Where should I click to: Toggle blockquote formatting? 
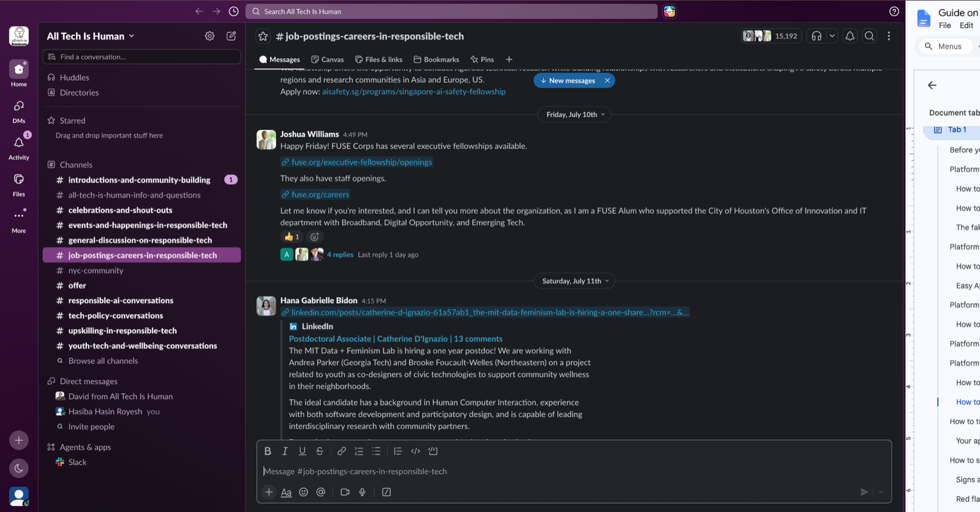(398, 451)
